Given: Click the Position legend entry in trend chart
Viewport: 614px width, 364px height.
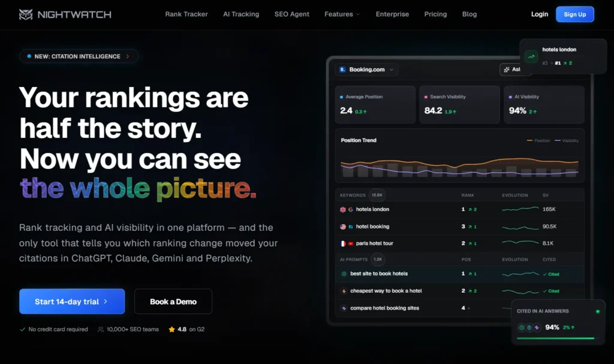Looking at the screenshot, I should tap(538, 141).
